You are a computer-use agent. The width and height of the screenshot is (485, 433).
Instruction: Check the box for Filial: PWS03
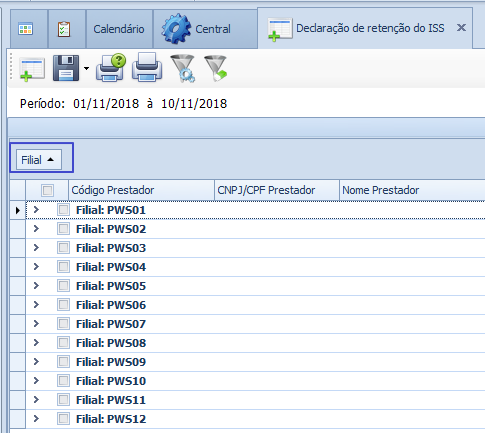tap(63, 248)
